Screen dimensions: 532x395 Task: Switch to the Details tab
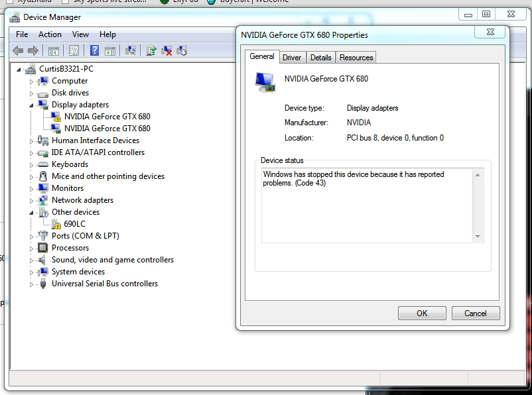(320, 58)
